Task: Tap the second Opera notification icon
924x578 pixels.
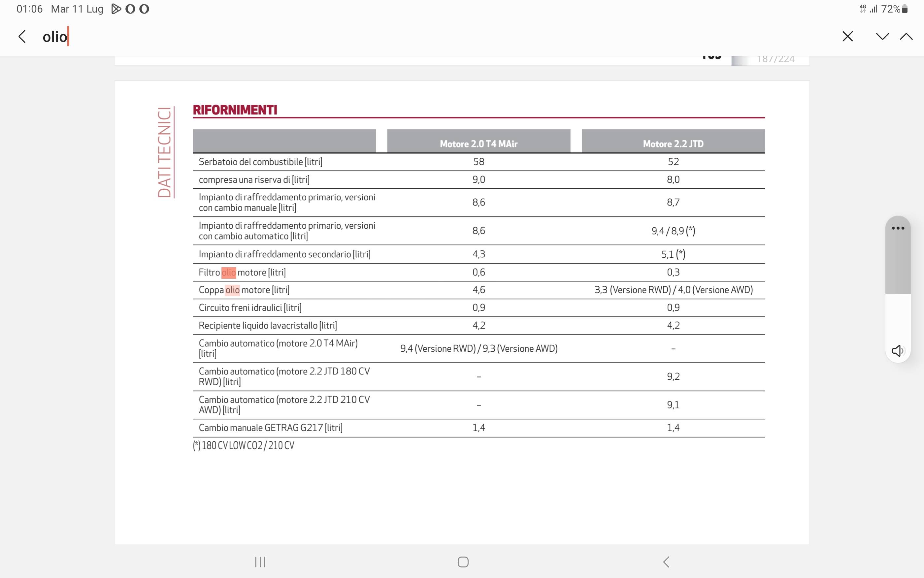Action: pyautogui.click(x=144, y=9)
